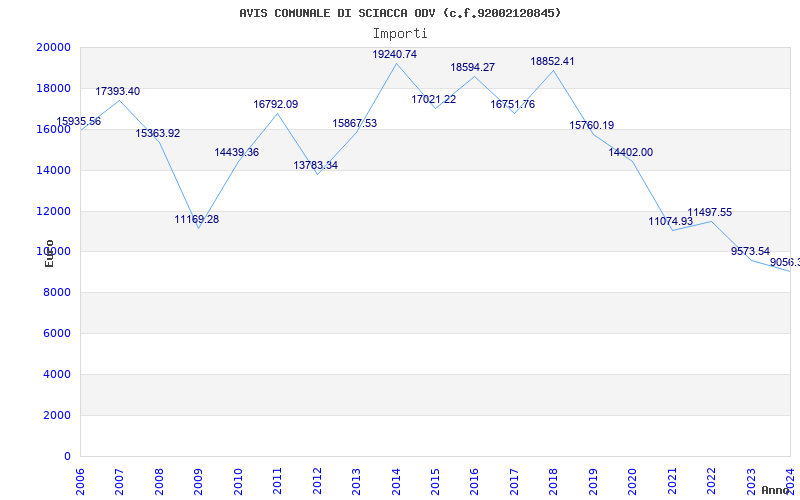The width and height of the screenshot is (800, 500).
Task: Click the 14000 y-axis tick label
Action: point(53,170)
